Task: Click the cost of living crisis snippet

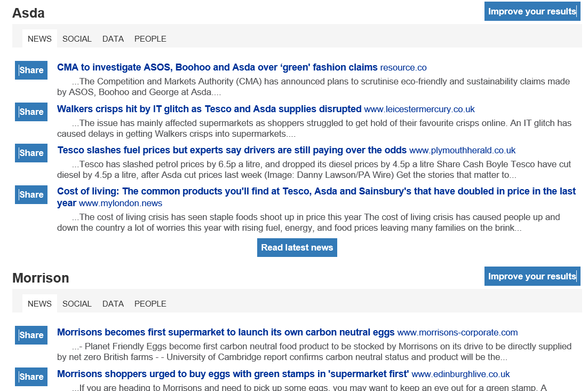Action: (x=308, y=223)
